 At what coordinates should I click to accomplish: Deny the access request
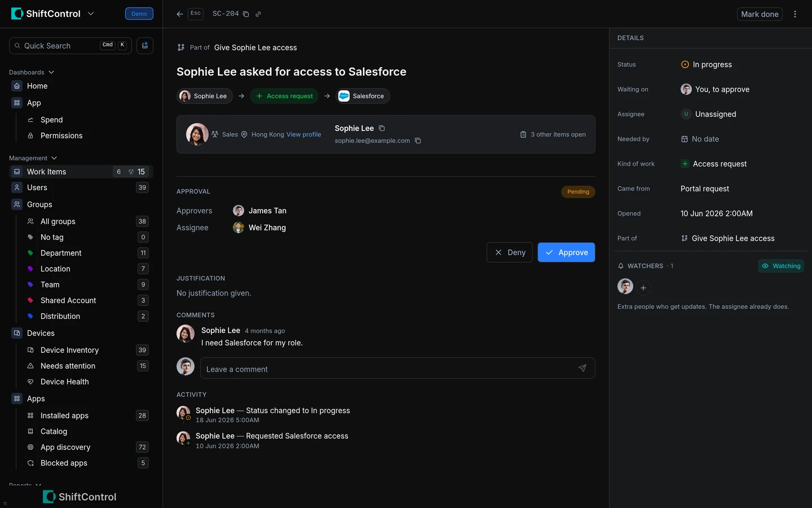click(x=510, y=252)
